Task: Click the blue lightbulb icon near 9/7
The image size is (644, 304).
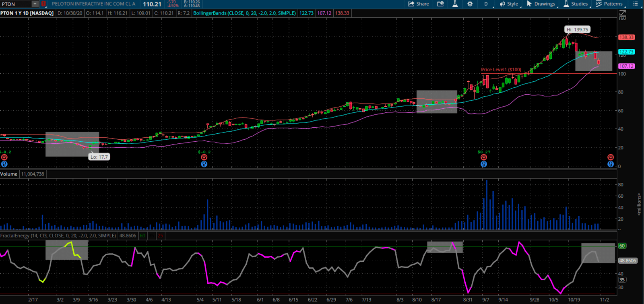Action: pyautogui.click(x=484, y=164)
